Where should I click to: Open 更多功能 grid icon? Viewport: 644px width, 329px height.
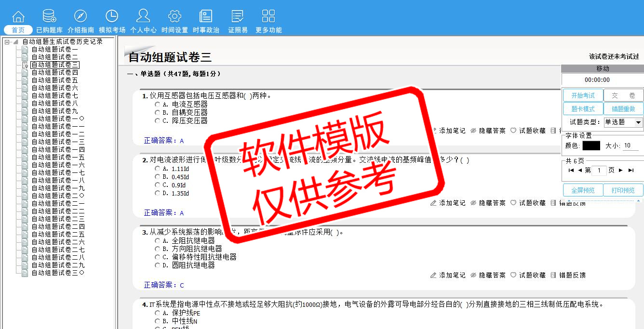(268, 16)
